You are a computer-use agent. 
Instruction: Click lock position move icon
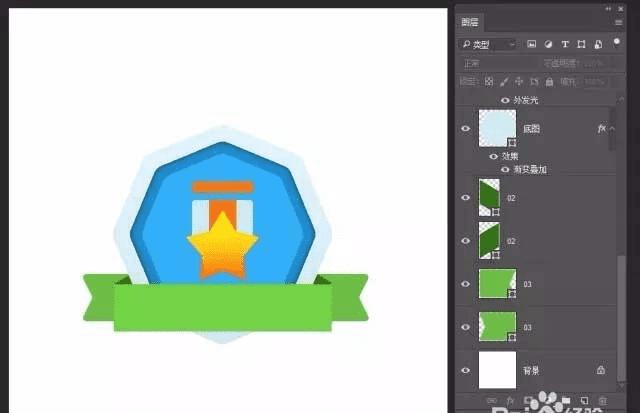519,82
